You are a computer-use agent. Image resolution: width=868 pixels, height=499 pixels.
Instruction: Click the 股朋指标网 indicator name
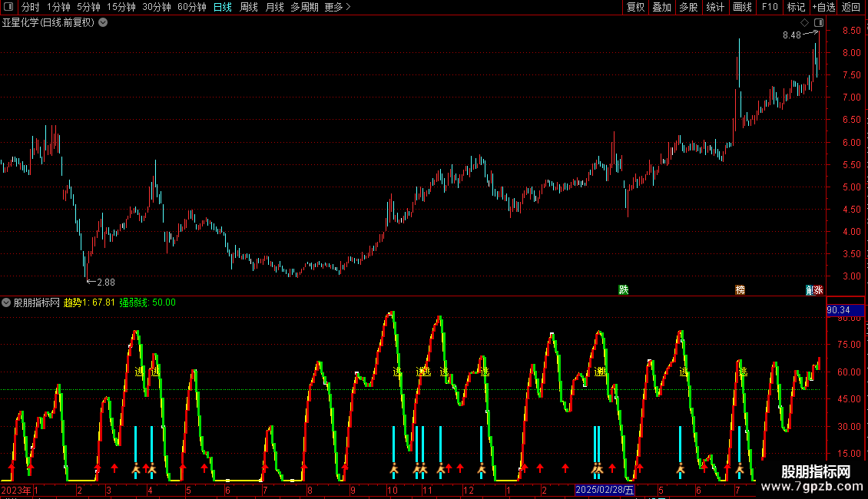(x=37, y=302)
